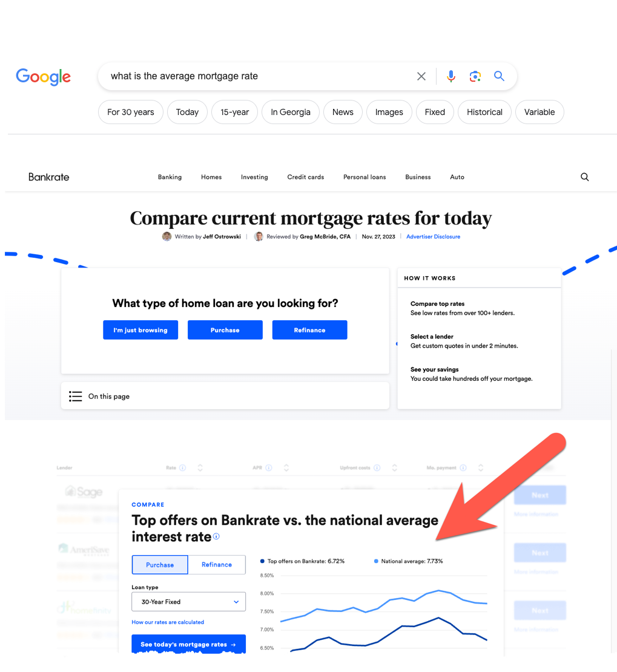Sort the Mo. payment column with its chevrons
617x672 pixels.
coord(480,467)
